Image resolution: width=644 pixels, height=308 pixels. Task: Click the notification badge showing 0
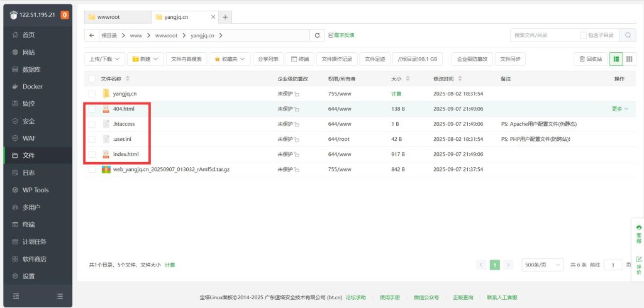click(x=65, y=15)
